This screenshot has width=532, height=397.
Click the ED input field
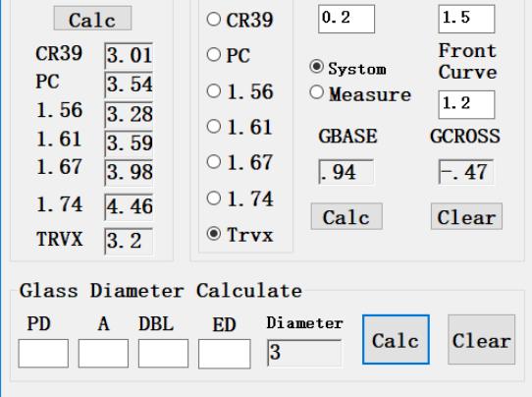click(x=224, y=354)
